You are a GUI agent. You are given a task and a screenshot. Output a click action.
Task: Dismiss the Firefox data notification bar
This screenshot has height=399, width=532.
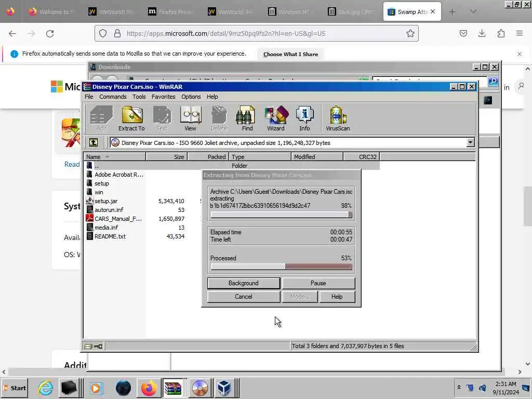[x=520, y=54]
